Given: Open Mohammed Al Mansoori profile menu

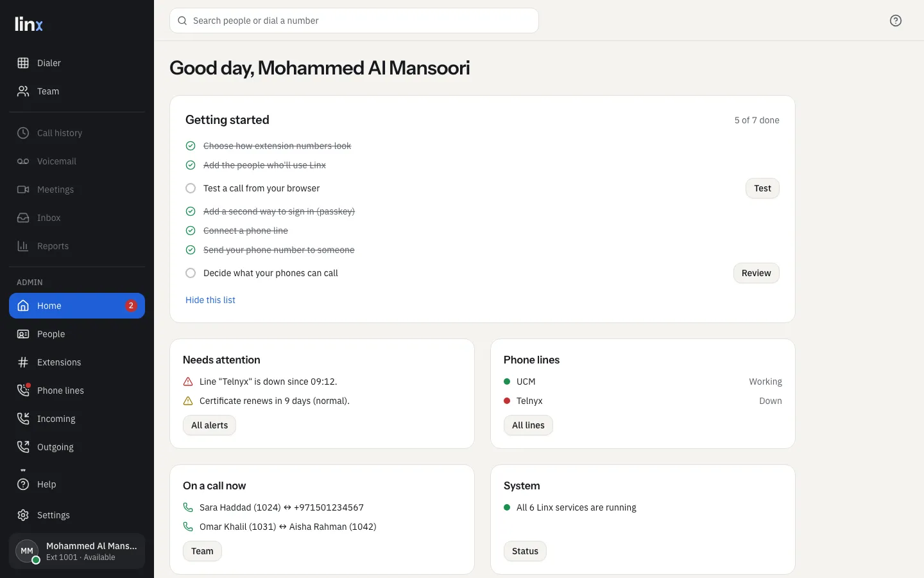Looking at the screenshot, I should 77,551.
